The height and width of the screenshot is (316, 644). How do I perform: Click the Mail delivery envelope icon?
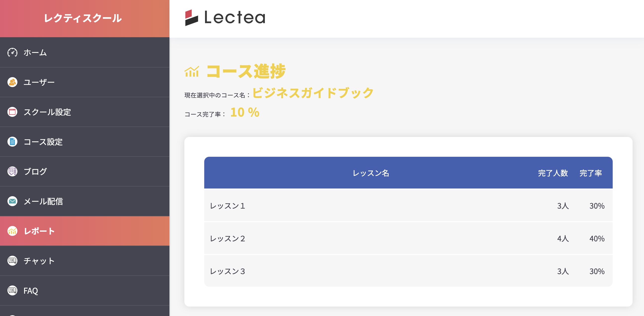[x=12, y=201]
